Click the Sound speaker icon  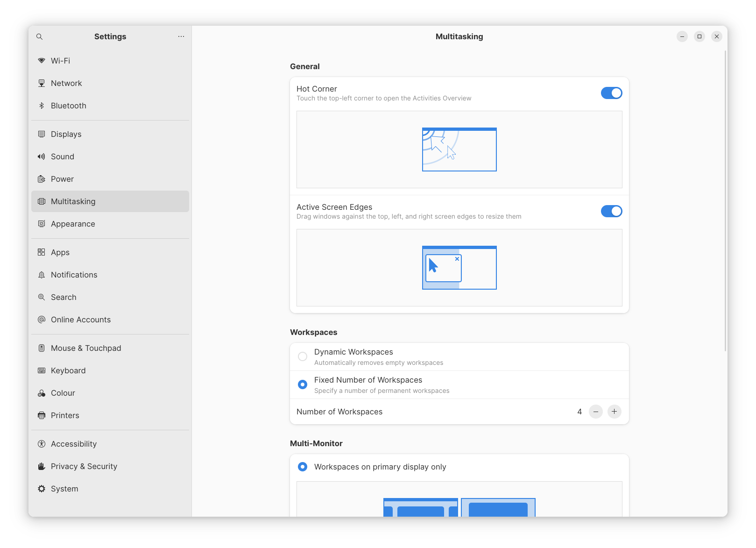[x=42, y=157]
